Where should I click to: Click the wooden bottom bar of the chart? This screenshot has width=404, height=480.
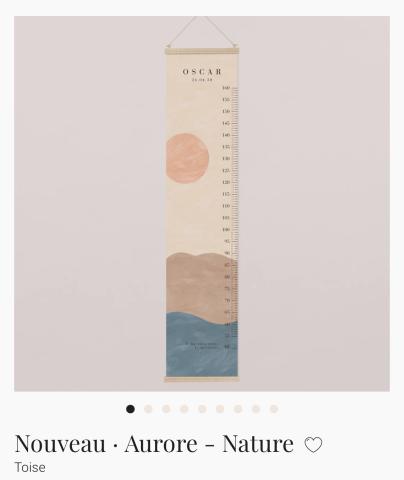click(x=202, y=379)
